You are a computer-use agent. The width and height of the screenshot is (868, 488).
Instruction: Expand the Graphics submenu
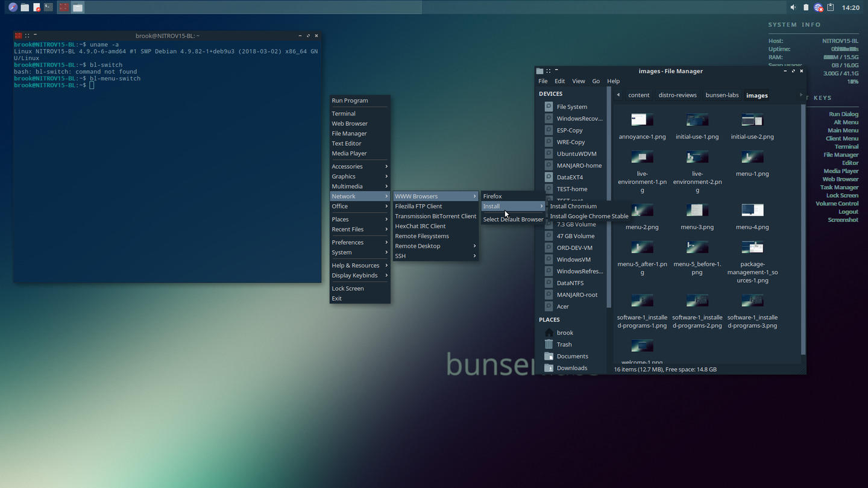360,177
